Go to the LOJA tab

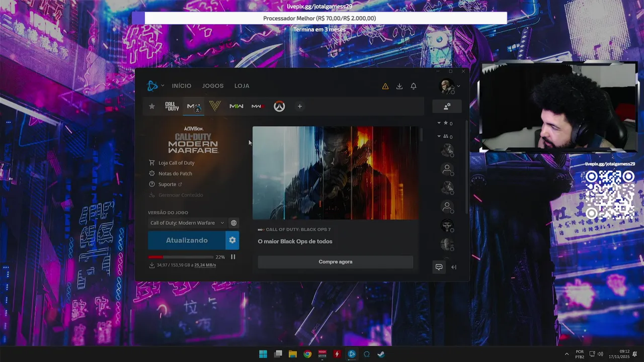[x=242, y=86]
